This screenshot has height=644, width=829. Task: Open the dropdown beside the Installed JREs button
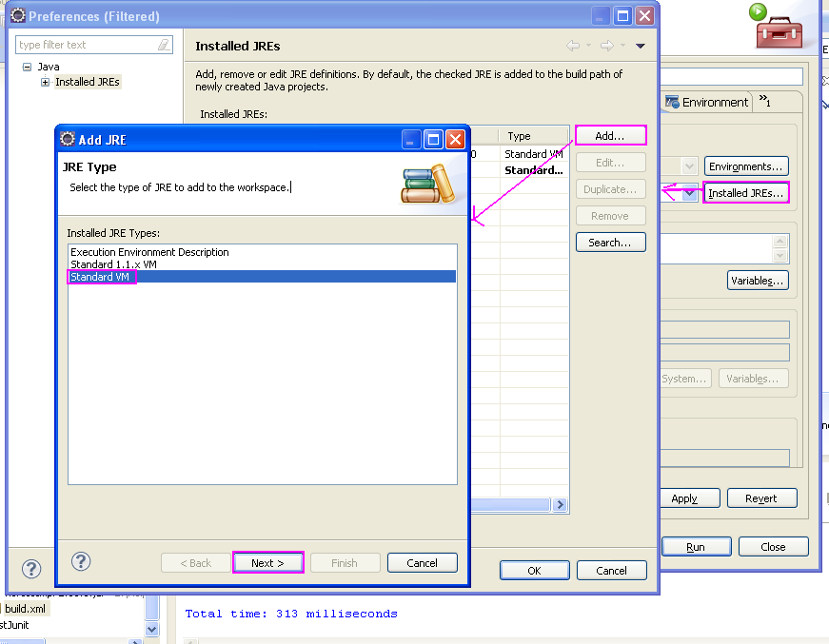pyautogui.click(x=690, y=192)
